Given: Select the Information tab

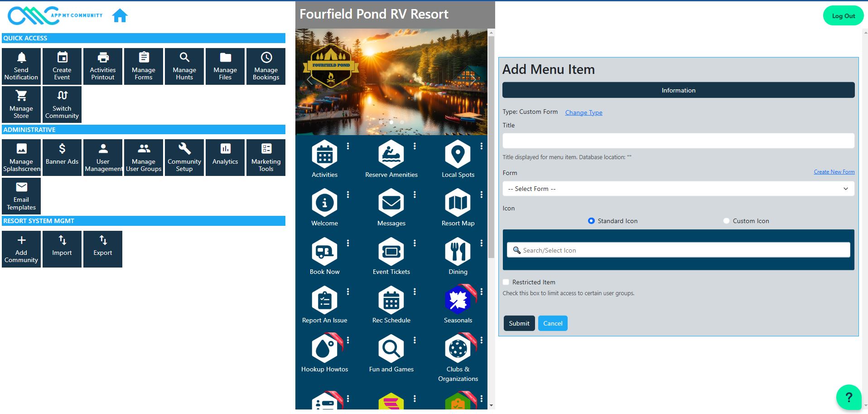Looking at the screenshot, I should [x=678, y=90].
